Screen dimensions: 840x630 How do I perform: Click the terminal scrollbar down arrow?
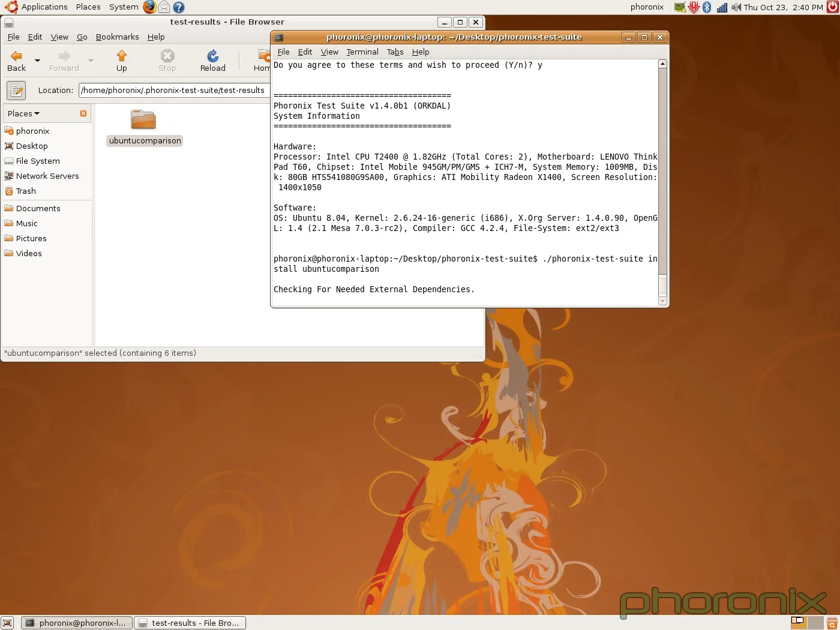click(x=662, y=301)
